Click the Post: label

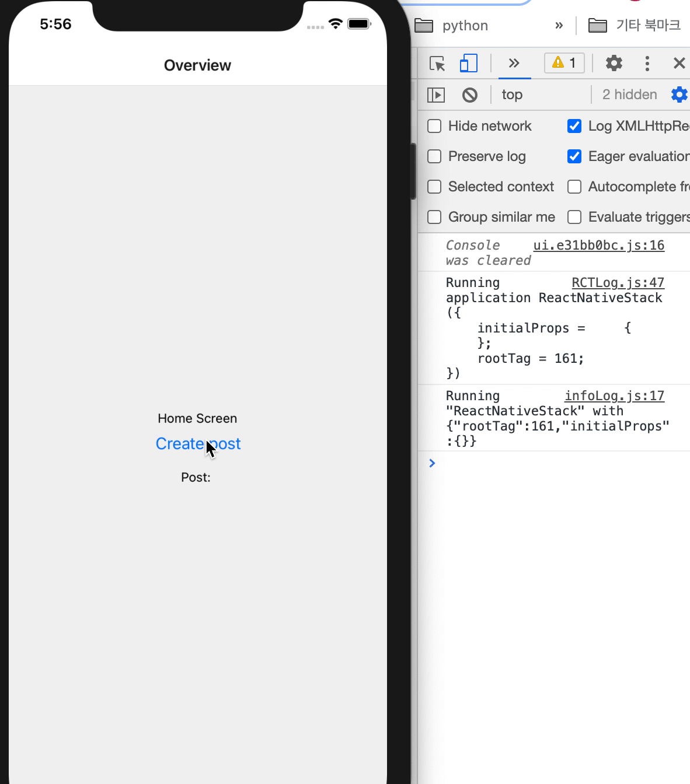tap(196, 477)
